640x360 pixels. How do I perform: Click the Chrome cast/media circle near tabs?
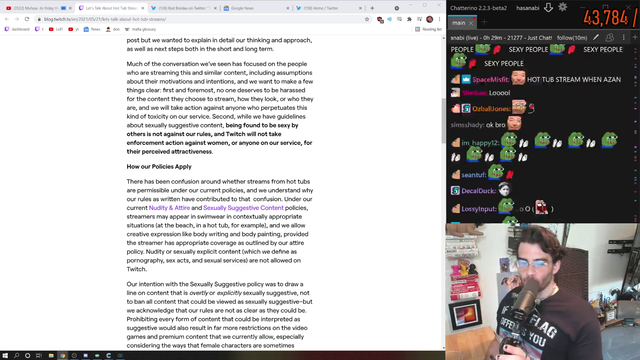(x=397, y=8)
